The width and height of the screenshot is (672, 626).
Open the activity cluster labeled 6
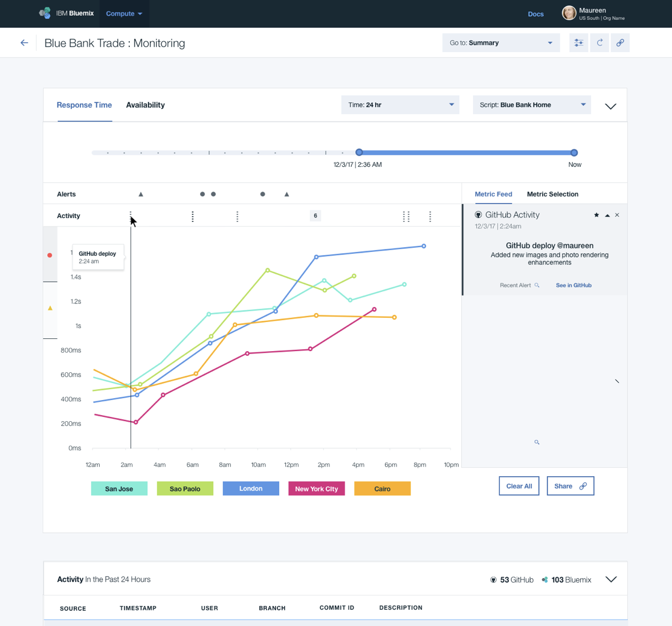tap(315, 216)
